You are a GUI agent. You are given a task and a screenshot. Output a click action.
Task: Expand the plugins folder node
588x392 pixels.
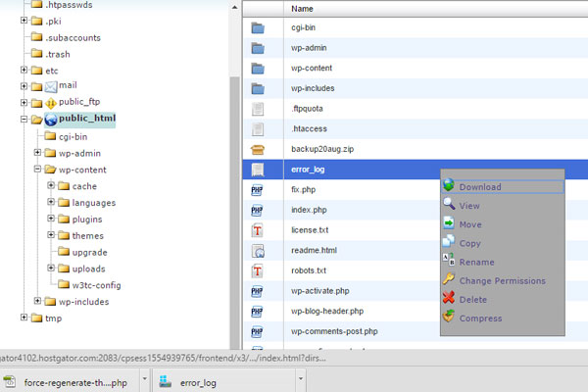pyautogui.click(x=51, y=219)
